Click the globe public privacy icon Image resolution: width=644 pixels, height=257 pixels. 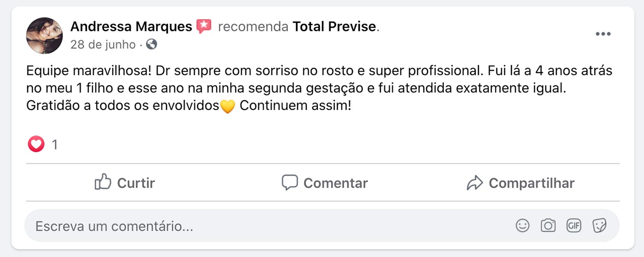click(151, 44)
